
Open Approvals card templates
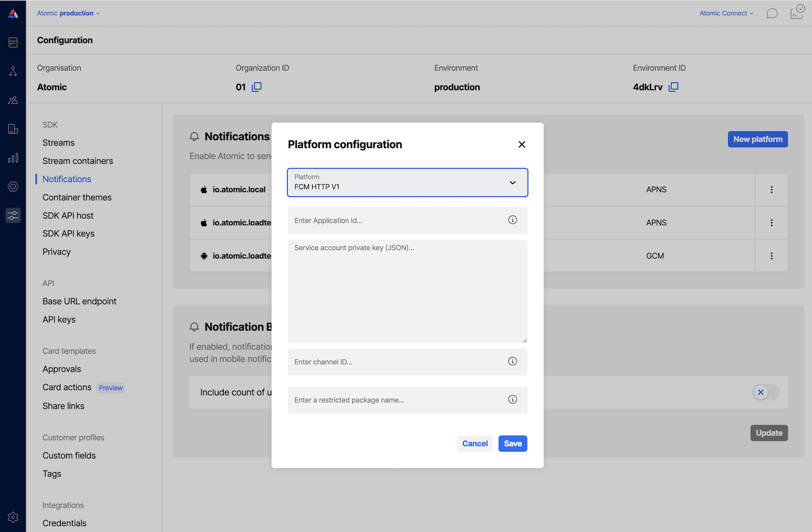point(62,369)
